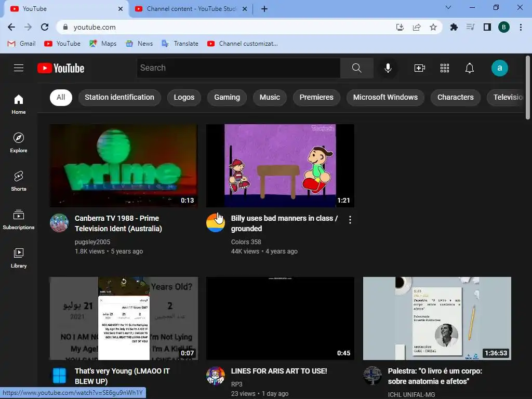Open the LINES FOR ARIS ART TO USE! title
Screen dimensions: 532x399
(279, 371)
